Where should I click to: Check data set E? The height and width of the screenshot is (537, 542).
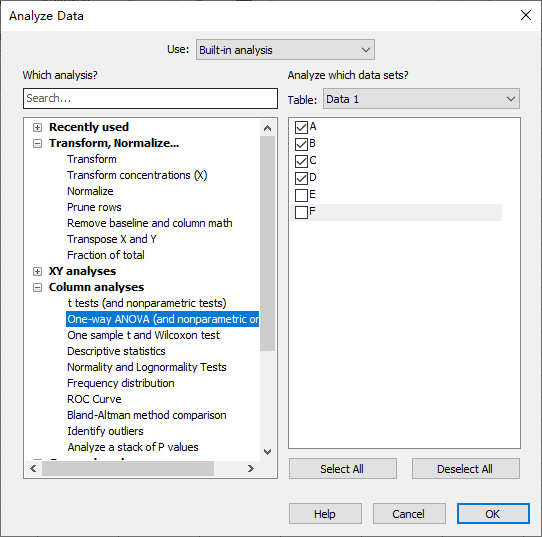(x=301, y=195)
